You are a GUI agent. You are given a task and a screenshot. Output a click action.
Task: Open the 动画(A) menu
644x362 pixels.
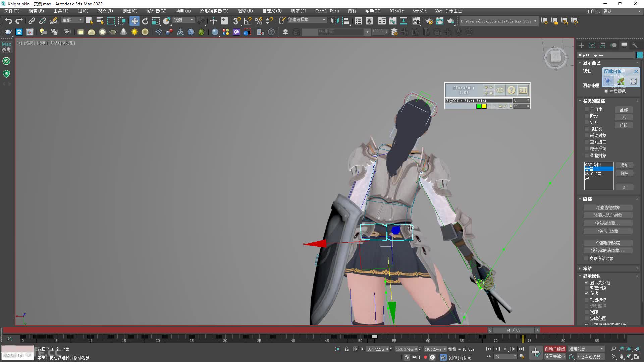(183, 11)
